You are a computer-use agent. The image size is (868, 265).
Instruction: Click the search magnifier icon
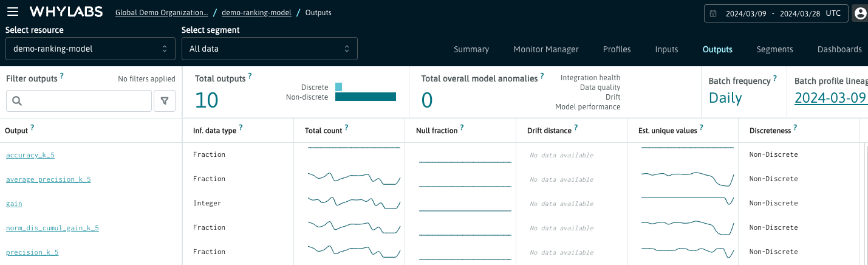coord(17,101)
